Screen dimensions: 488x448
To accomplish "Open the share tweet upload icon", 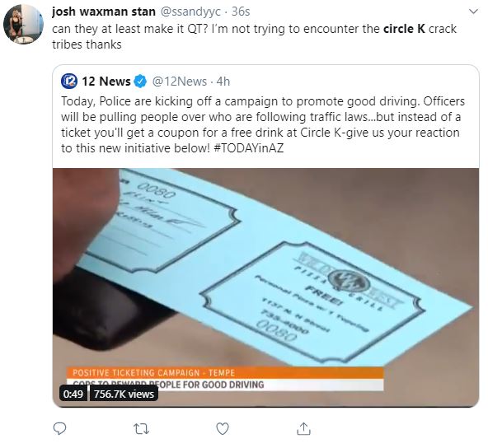I will [x=303, y=428].
